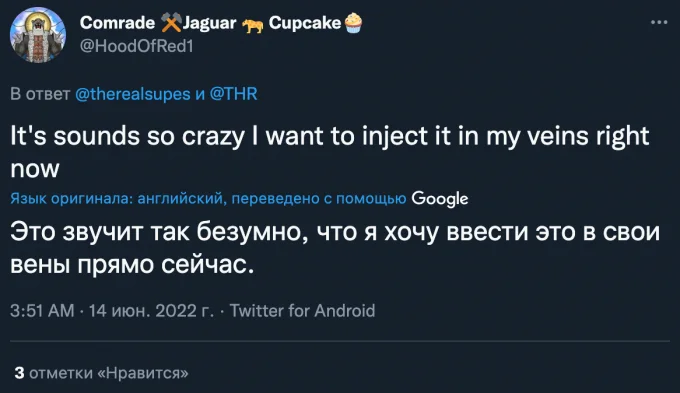The width and height of the screenshot is (680, 393).
Task: Click the Russian translated text Это звучит
Action: pyautogui.click(x=335, y=248)
